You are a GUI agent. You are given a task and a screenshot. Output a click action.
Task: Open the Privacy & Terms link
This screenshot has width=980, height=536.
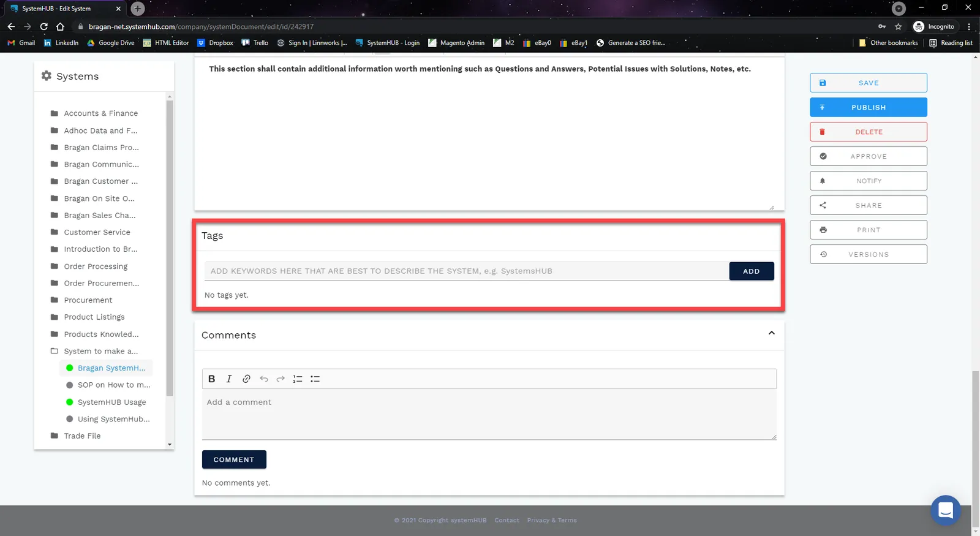point(551,520)
